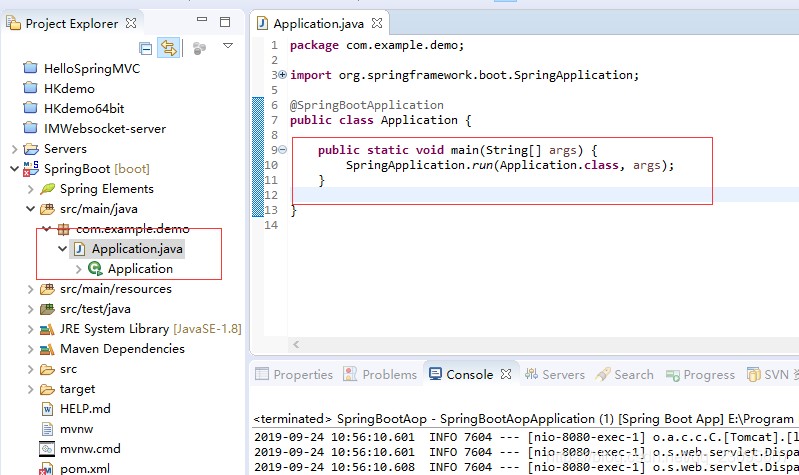Toggle Link with Editor button
This screenshot has width=799, height=475.
coord(169,48)
